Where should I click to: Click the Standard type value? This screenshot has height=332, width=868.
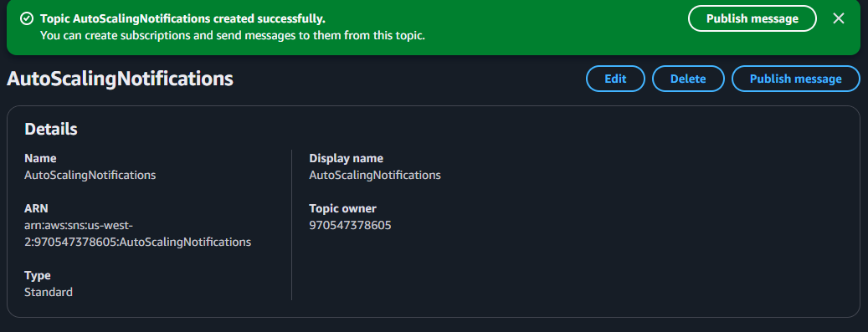click(x=49, y=292)
